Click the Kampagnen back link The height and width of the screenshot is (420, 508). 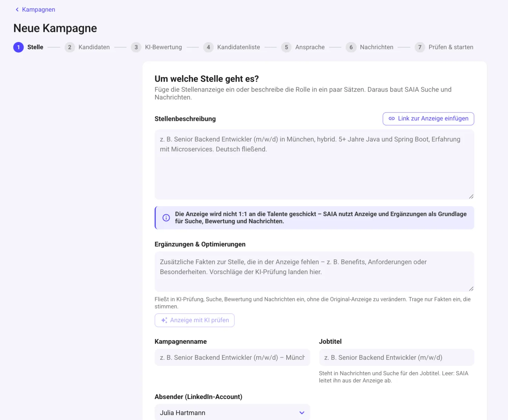[x=35, y=9]
